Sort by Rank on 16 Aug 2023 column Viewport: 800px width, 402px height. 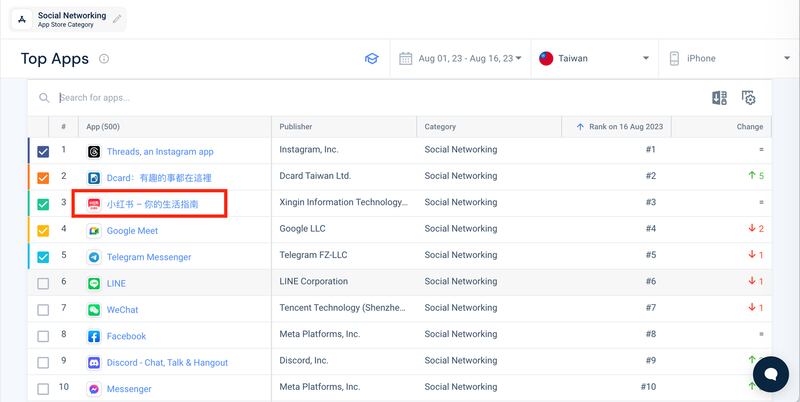tap(616, 127)
